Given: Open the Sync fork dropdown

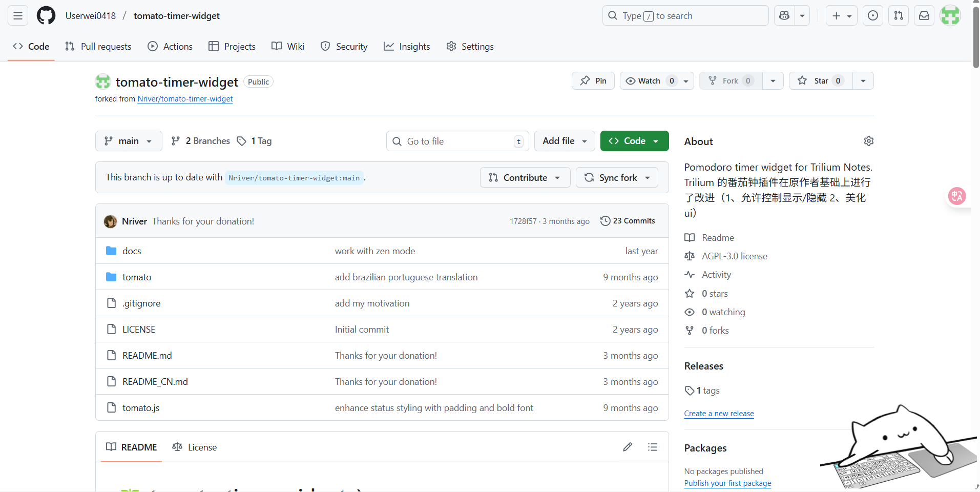Looking at the screenshot, I should pyautogui.click(x=617, y=177).
